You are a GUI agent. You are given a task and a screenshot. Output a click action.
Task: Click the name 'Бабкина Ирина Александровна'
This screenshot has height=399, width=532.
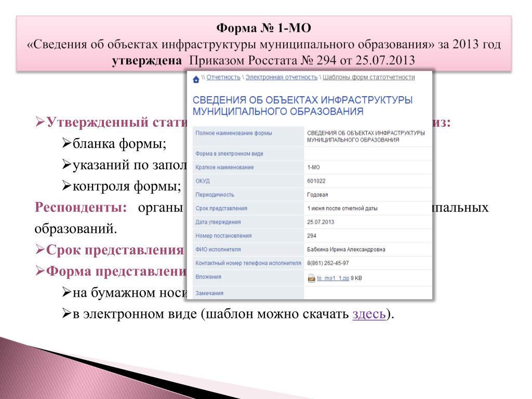pyautogui.click(x=346, y=249)
